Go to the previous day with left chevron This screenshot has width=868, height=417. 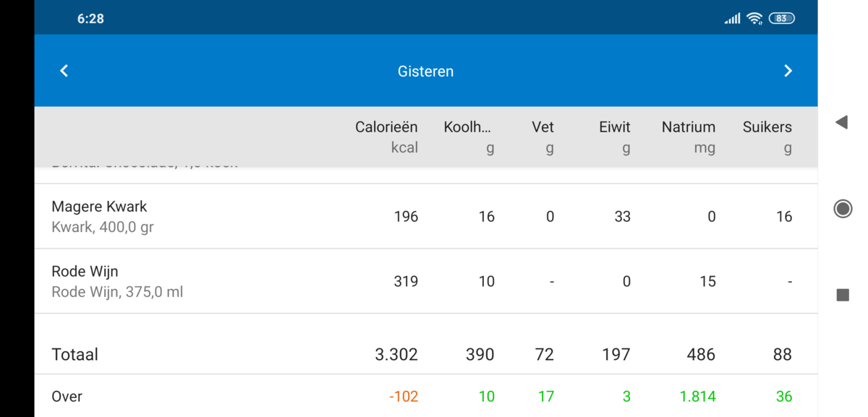[x=64, y=70]
